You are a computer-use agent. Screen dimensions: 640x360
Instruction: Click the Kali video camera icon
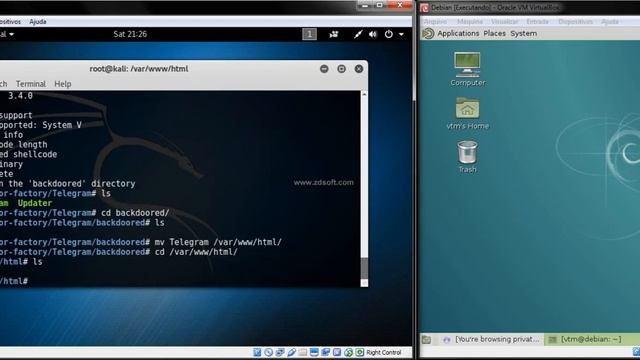333,34
